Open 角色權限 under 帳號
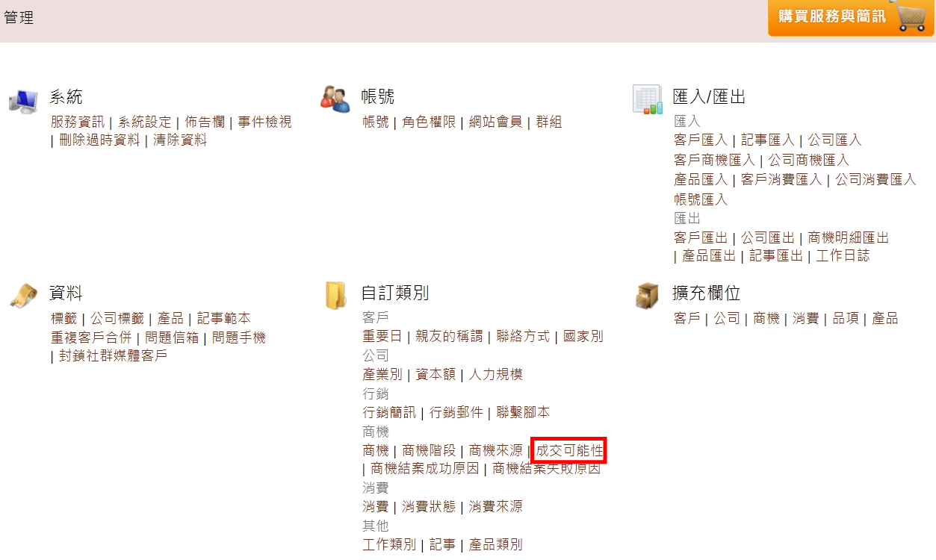 tap(429, 122)
